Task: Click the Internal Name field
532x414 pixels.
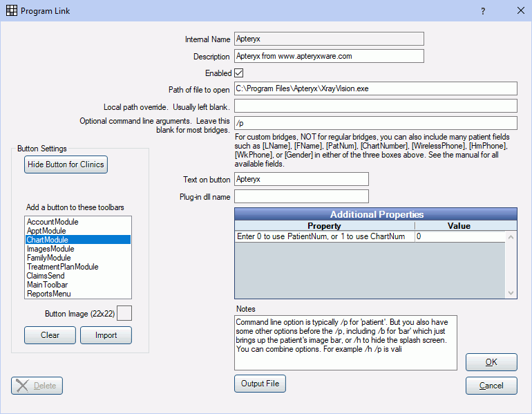Action: [329, 39]
